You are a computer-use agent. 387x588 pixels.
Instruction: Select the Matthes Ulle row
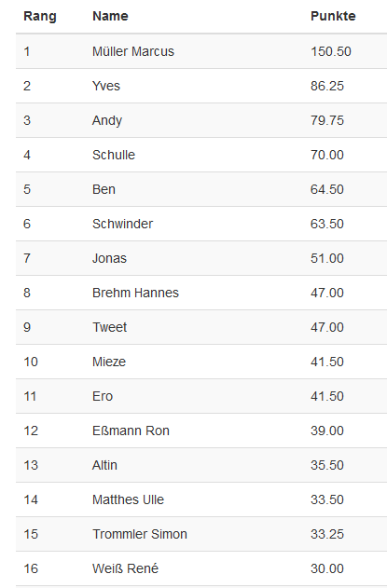(201, 499)
